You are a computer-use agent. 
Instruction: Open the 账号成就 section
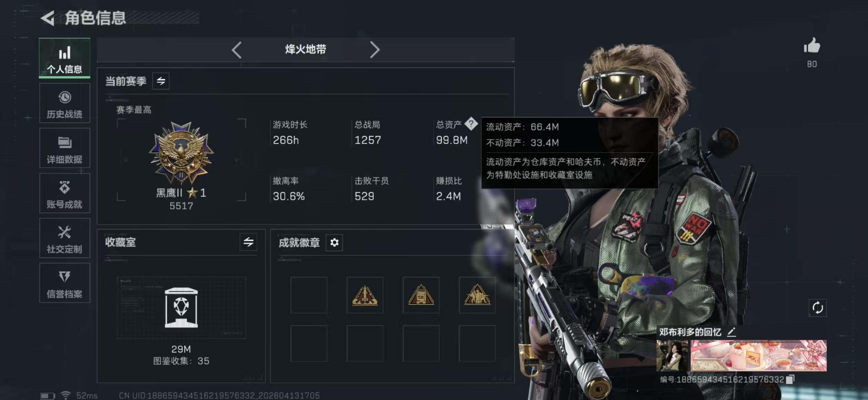[65, 193]
